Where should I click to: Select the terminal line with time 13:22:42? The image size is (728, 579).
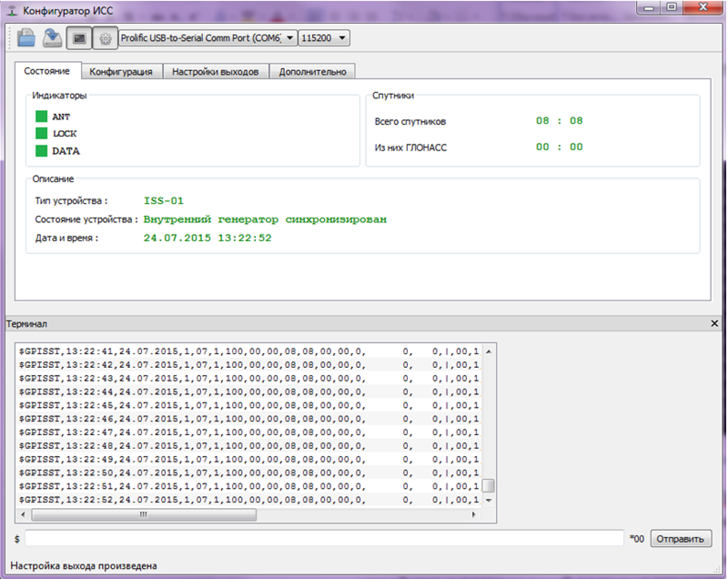click(249, 365)
